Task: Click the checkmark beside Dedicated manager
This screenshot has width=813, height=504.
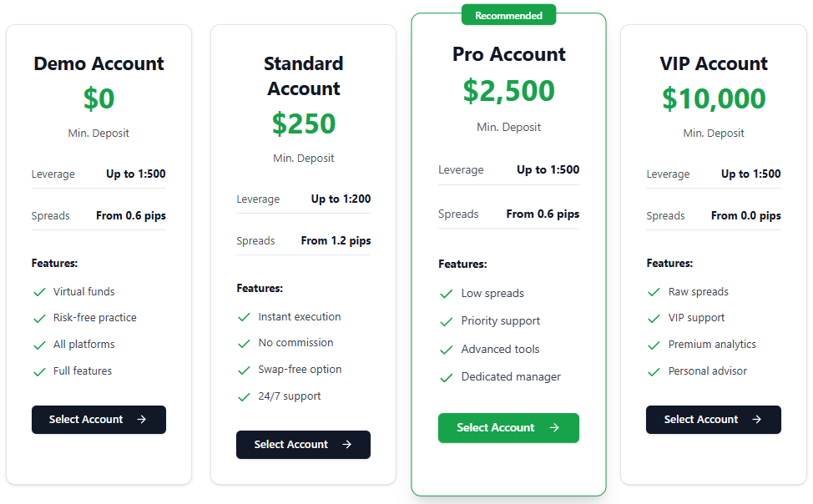Action: point(447,377)
